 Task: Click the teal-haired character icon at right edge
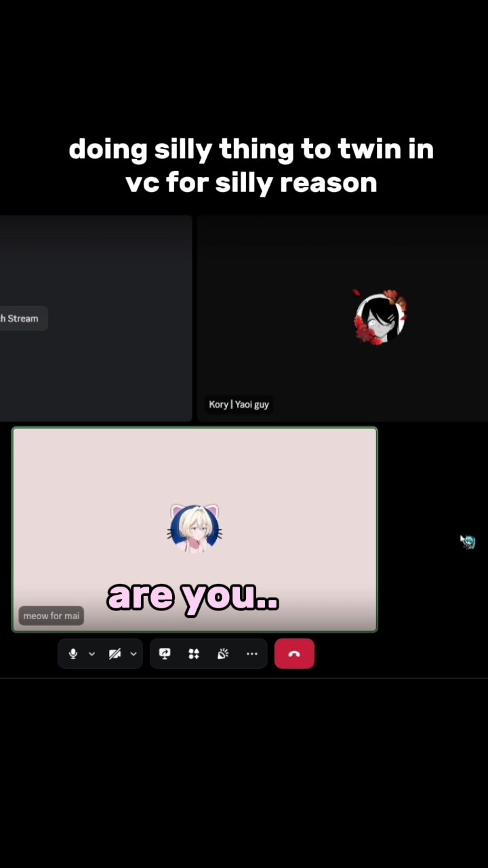click(468, 542)
